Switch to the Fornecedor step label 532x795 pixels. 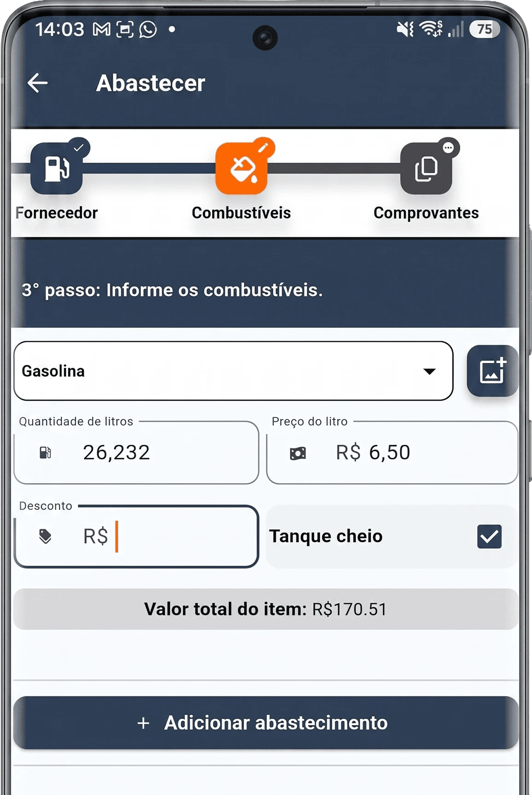(57, 213)
